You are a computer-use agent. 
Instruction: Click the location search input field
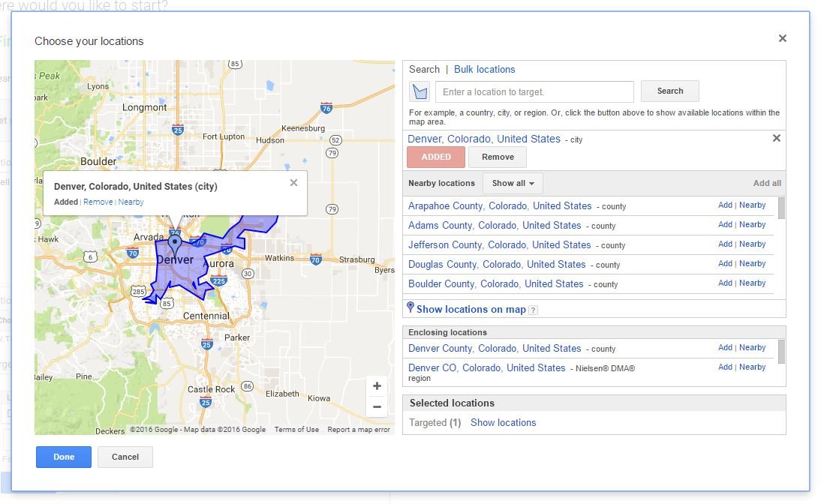pyautogui.click(x=534, y=91)
